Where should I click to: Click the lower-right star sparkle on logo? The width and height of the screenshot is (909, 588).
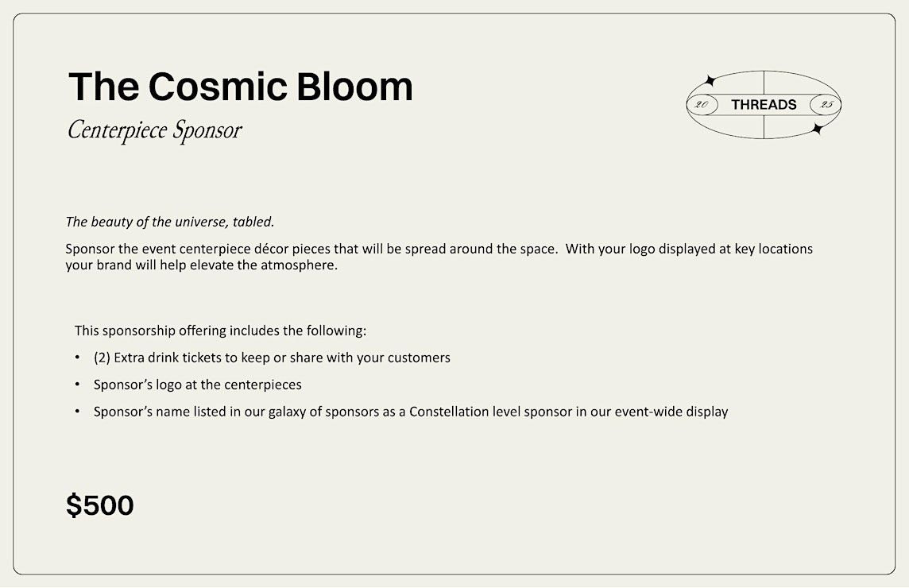(x=818, y=129)
